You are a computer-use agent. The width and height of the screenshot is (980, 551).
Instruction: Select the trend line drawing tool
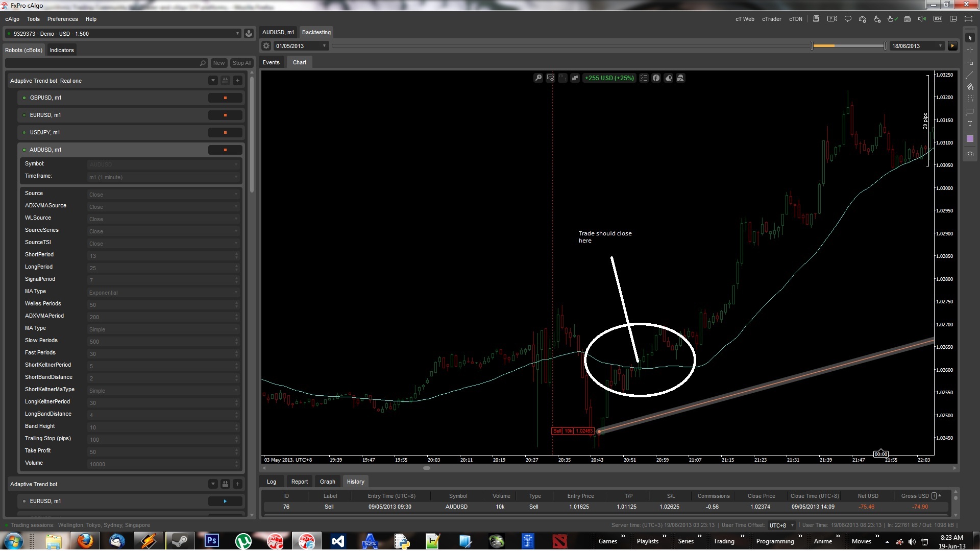[970, 75]
